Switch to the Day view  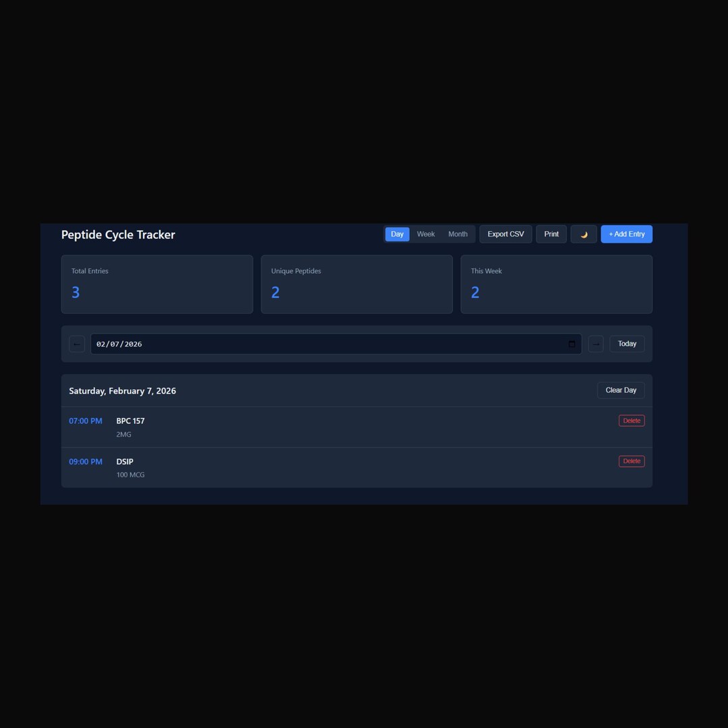[x=397, y=234]
